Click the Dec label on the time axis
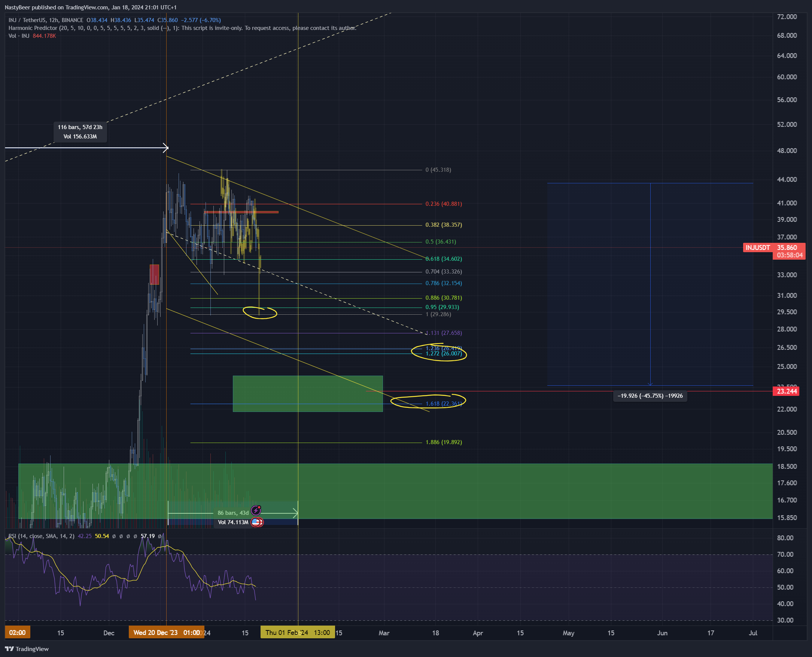The width and height of the screenshot is (812, 657). click(109, 633)
